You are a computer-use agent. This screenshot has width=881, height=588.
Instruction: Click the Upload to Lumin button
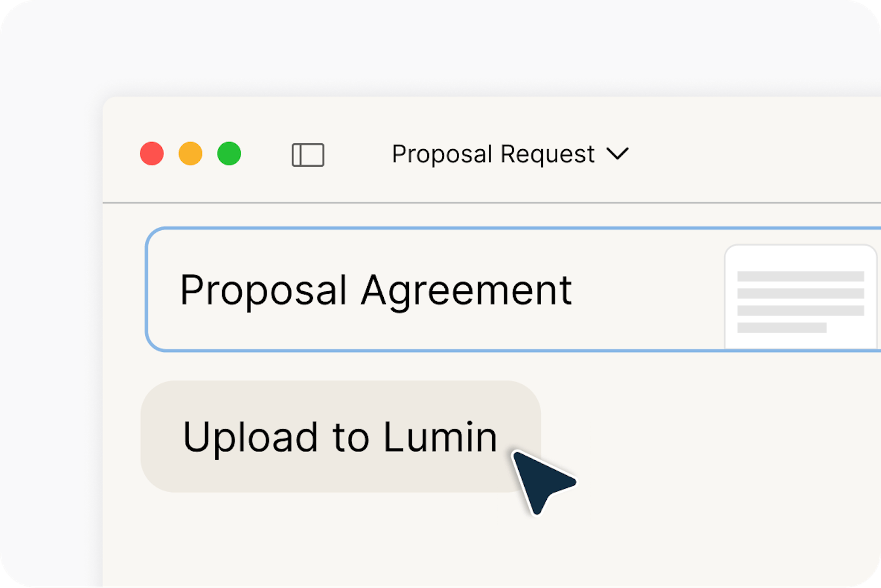coord(340,437)
